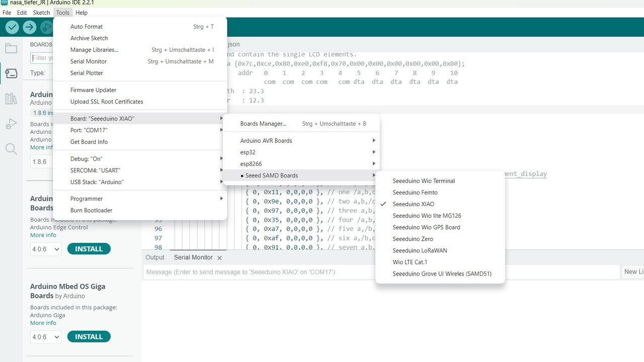644x362 pixels.
Task: Expand Debug: "On" submenu
Action: coord(140,159)
